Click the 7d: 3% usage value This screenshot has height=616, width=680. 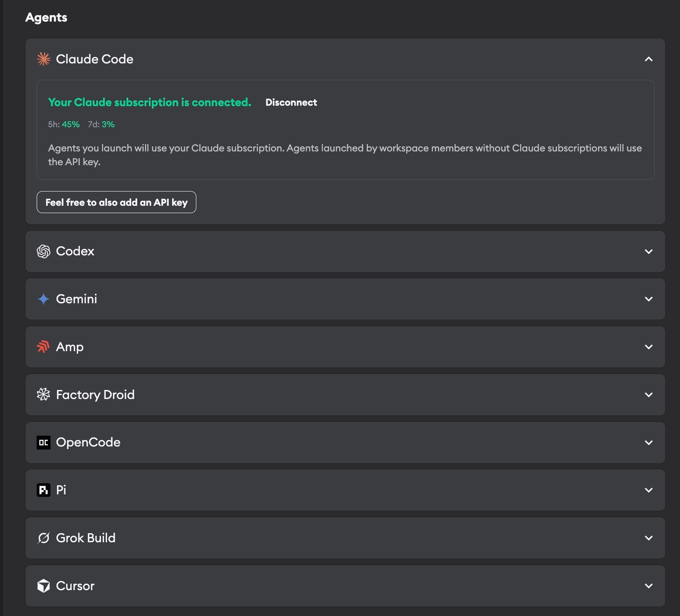pos(101,124)
